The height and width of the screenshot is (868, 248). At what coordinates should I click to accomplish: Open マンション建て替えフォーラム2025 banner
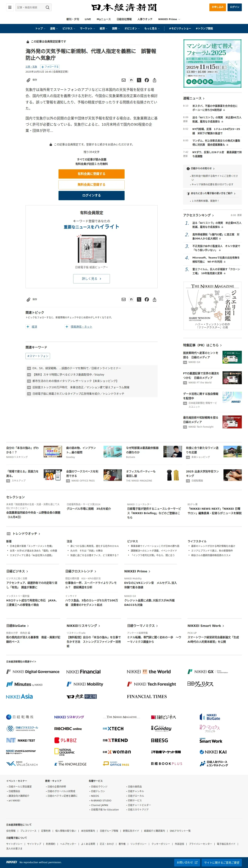pos(212,63)
